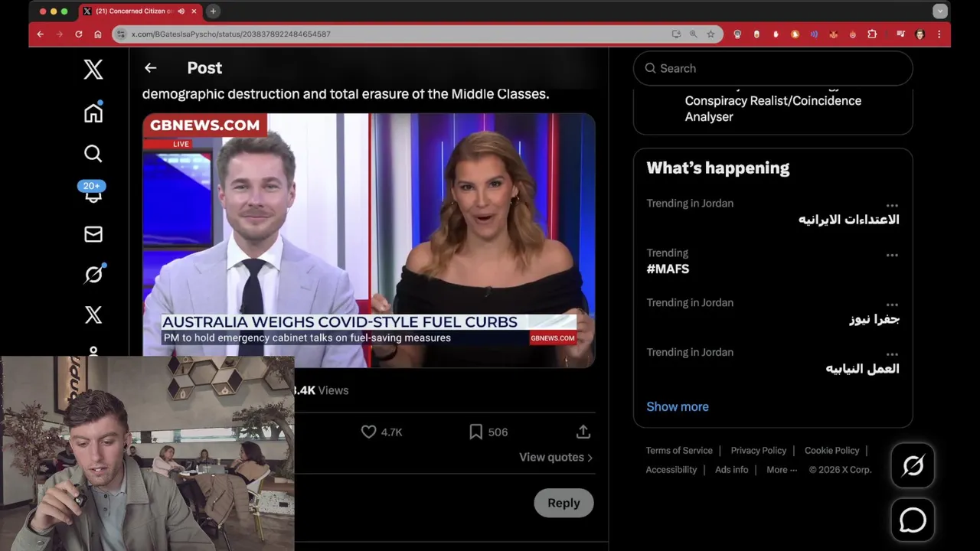Go back using the arrow next to Post
Viewport: 980px width, 551px height.
coord(150,68)
